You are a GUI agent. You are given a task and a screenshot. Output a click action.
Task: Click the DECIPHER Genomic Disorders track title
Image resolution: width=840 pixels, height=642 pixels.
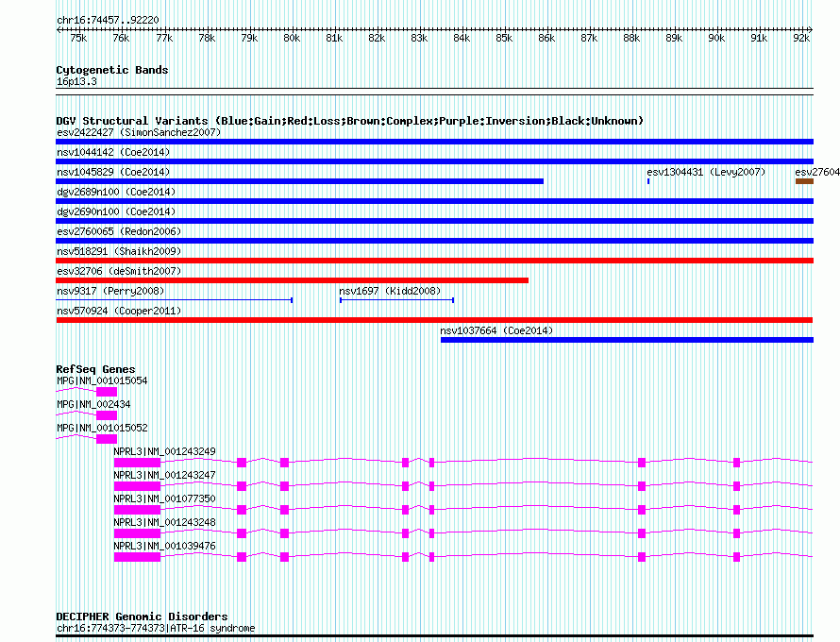pyautogui.click(x=142, y=617)
